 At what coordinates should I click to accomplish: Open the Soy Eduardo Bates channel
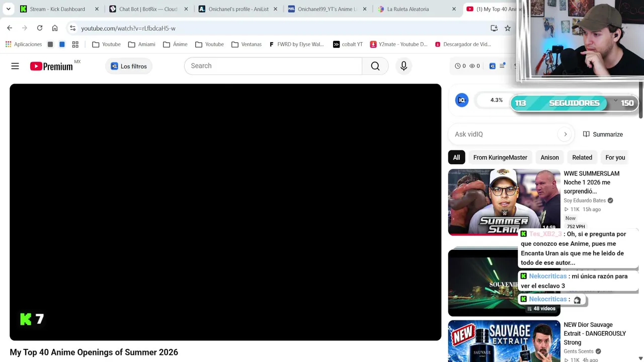point(585,201)
